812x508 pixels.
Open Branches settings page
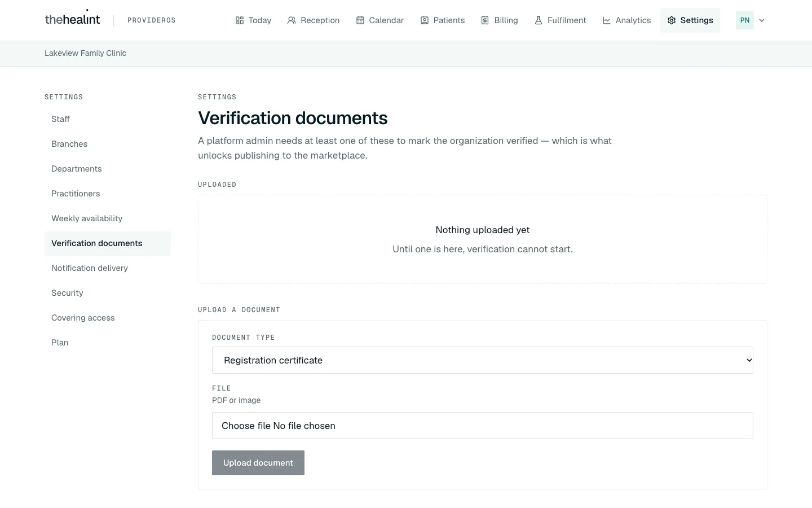tap(108, 144)
